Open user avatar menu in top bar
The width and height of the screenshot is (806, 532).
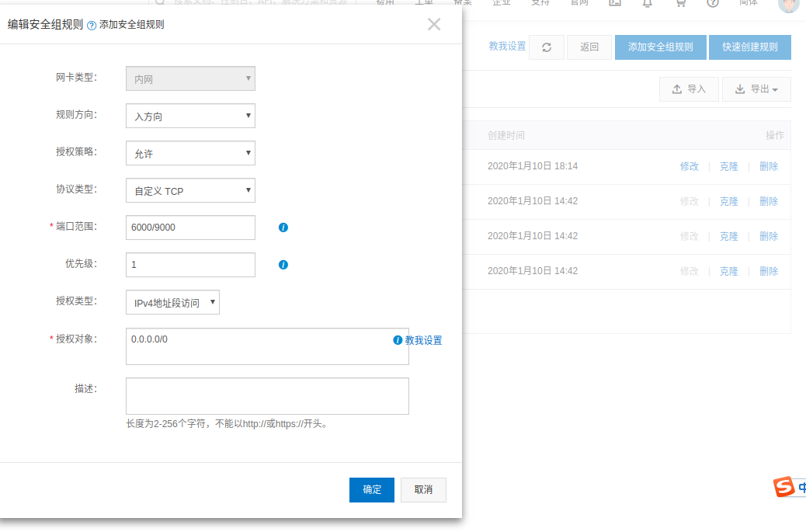[x=788, y=5]
